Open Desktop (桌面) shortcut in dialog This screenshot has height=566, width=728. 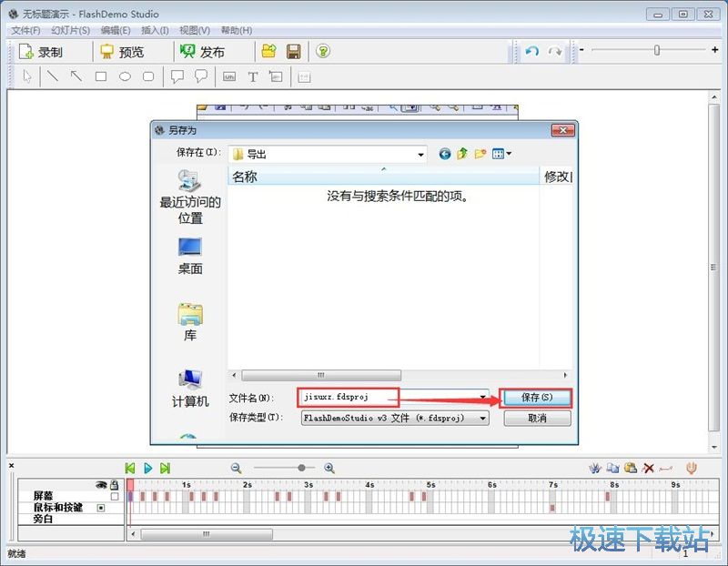tap(190, 257)
